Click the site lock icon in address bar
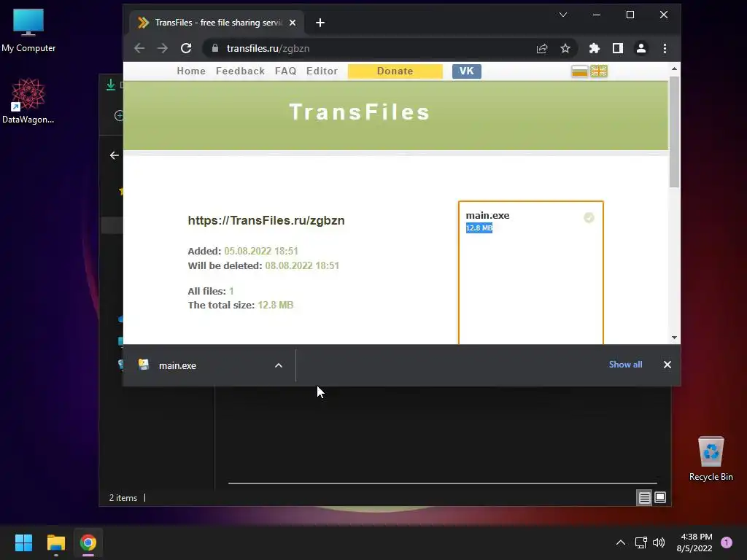This screenshot has height=560, width=747. (215, 48)
